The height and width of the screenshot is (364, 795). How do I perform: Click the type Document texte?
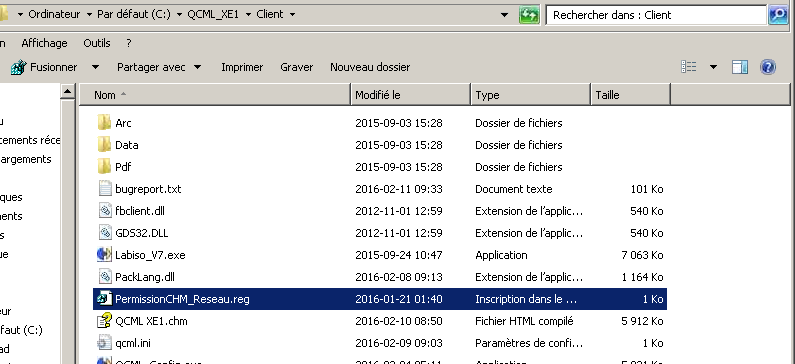pos(514,189)
